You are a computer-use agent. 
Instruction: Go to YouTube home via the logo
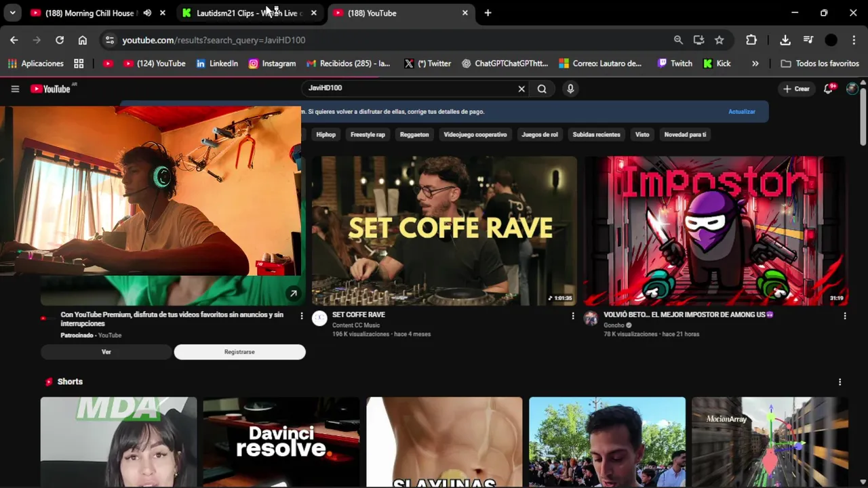pyautogui.click(x=51, y=89)
